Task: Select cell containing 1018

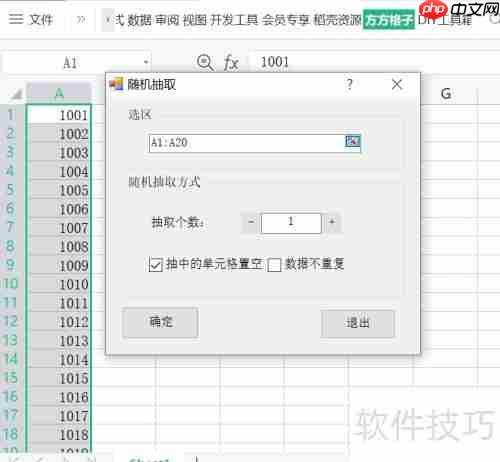Action: click(59, 434)
